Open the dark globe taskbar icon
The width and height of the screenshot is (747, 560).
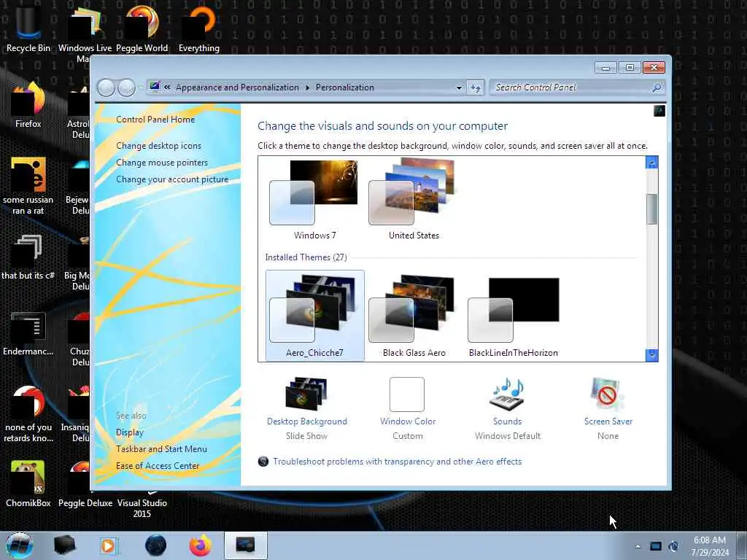coord(156,545)
